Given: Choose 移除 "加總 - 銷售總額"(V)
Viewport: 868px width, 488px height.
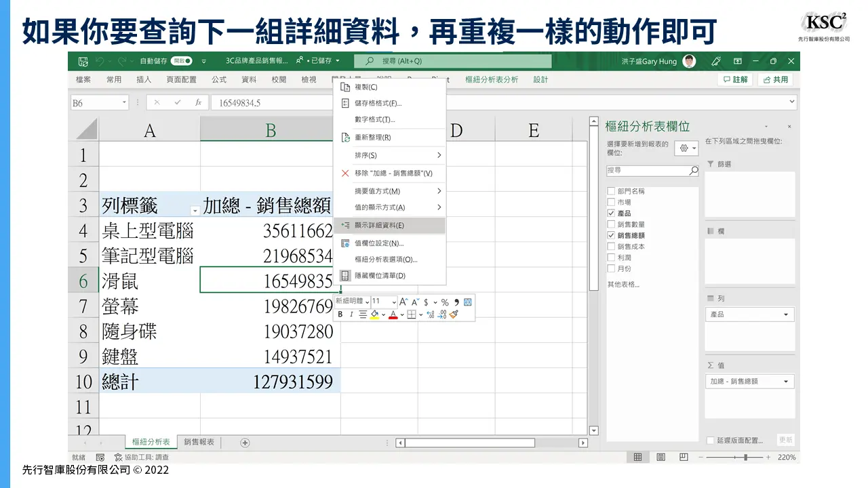Looking at the screenshot, I should (x=390, y=174).
